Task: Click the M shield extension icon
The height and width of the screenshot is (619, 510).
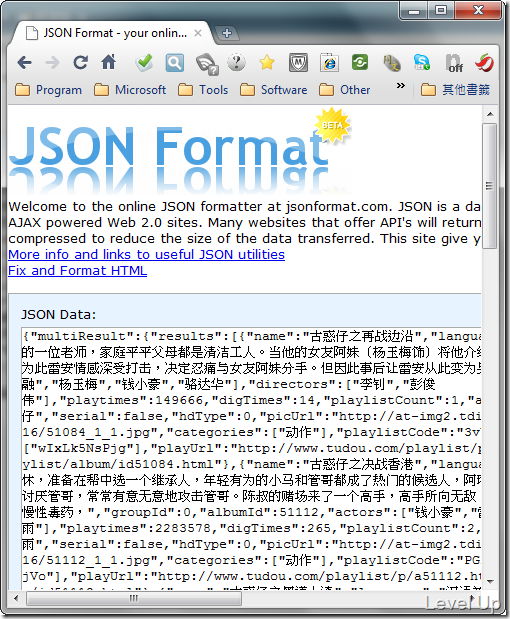Action: tap(298, 62)
